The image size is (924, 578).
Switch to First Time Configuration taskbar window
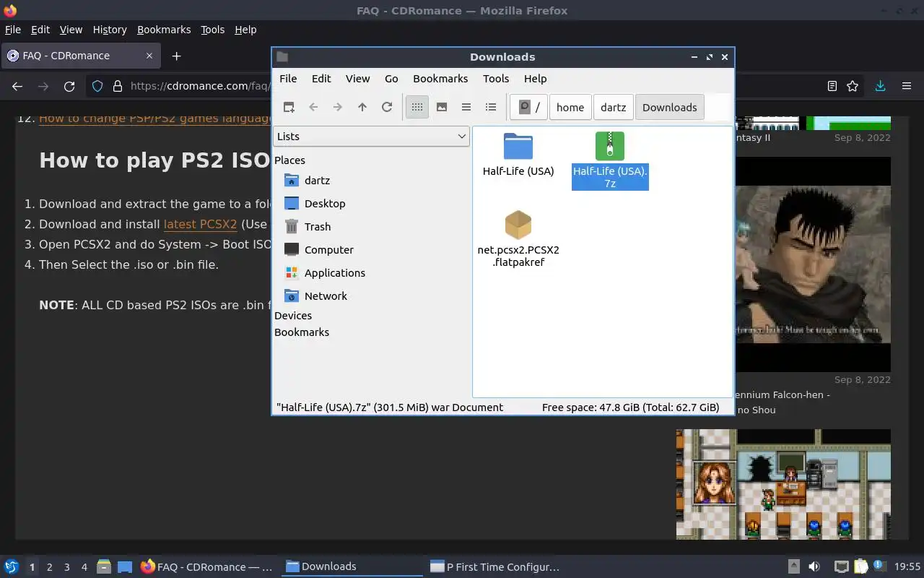pos(494,566)
